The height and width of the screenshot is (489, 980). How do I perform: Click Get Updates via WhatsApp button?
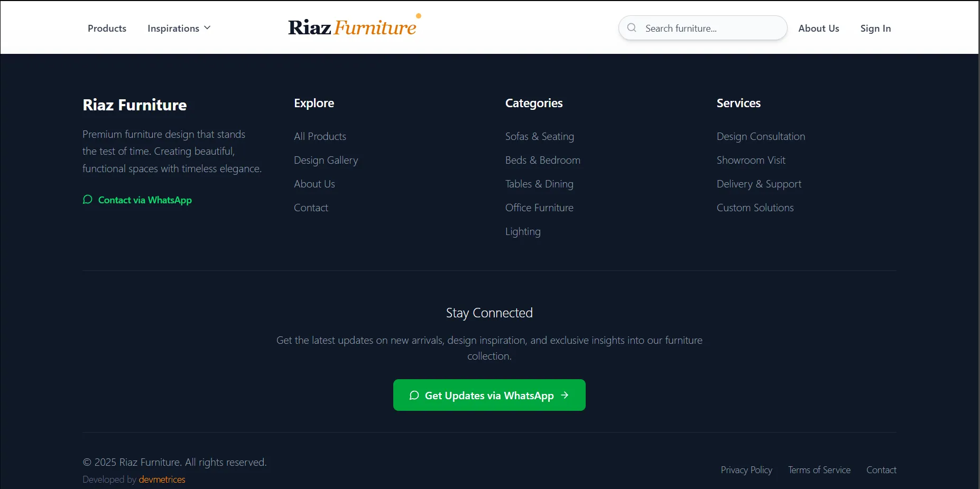point(489,395)
